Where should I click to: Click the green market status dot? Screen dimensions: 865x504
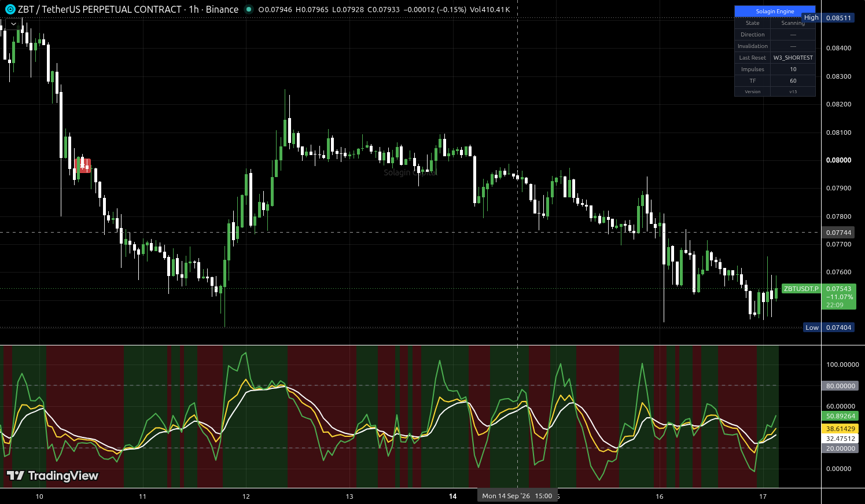249,9
